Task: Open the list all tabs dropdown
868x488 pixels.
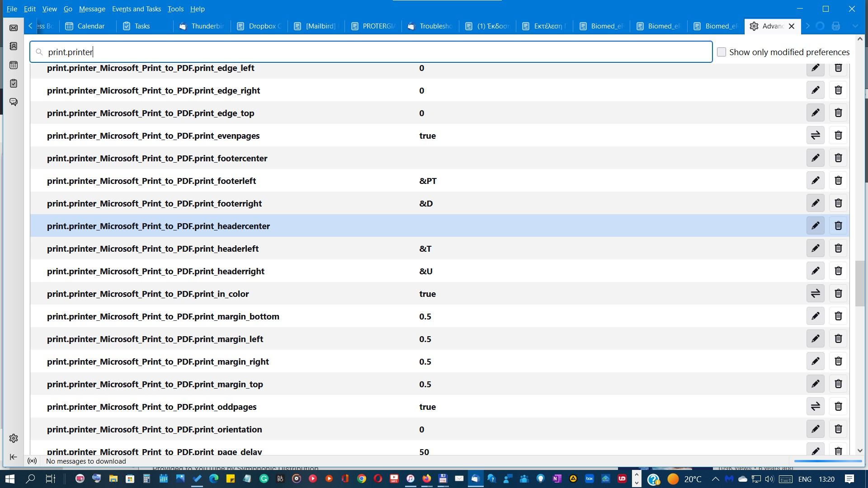Action: tap(855, 26)
